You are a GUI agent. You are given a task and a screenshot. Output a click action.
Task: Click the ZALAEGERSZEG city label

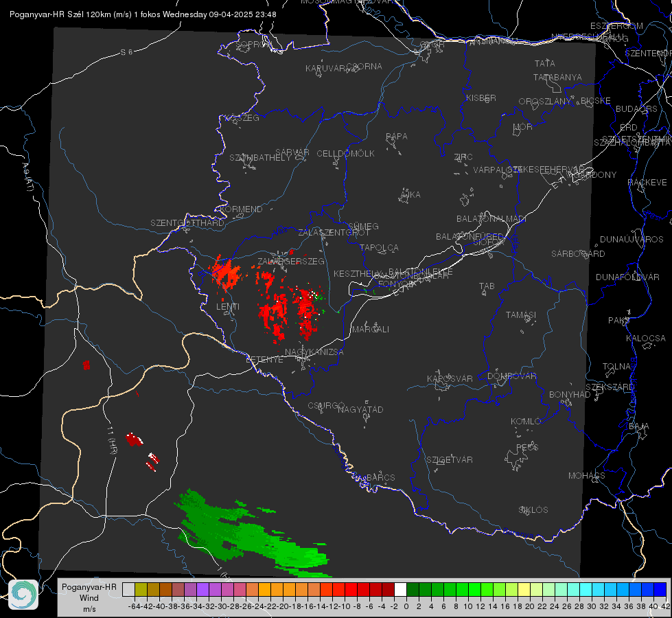click(x=291, y=261)
